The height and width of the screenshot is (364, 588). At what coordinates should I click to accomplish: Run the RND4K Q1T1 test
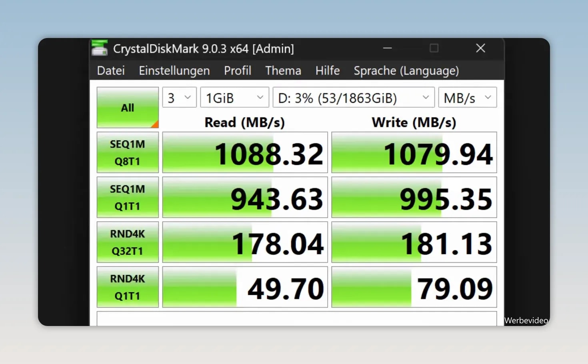pyautogui.click(x=128, y=287)
